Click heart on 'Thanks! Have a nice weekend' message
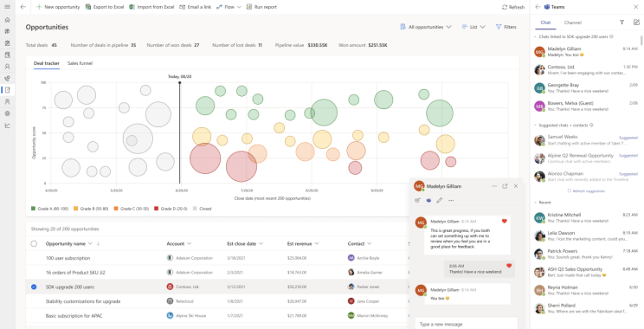This screenshot has width=644, height=329. point(509,266)
